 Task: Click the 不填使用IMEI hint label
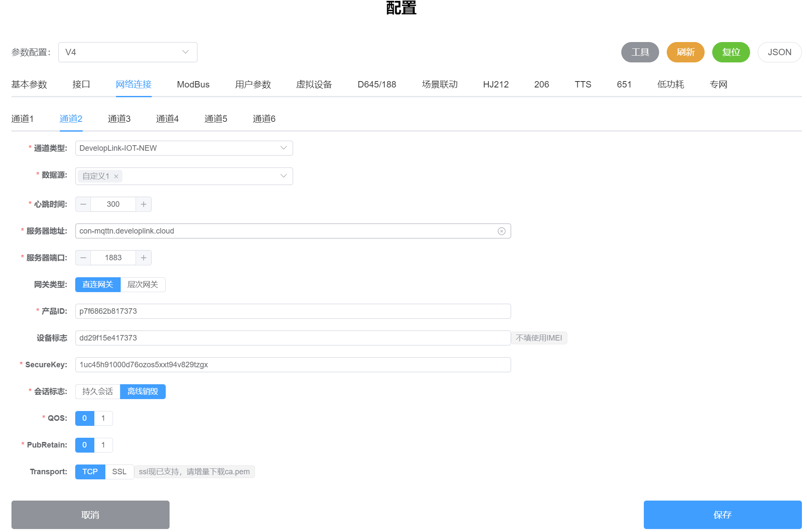coord(539,338)
